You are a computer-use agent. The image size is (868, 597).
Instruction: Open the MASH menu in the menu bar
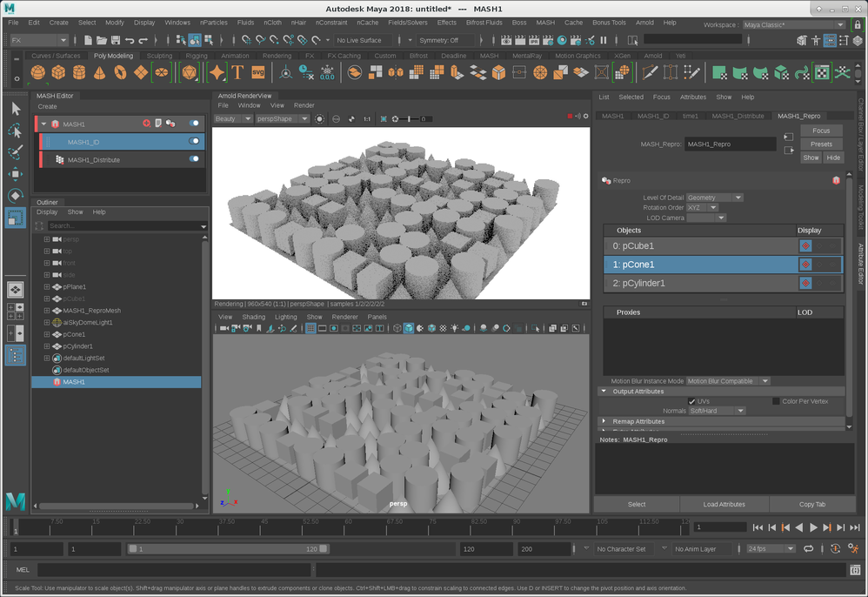[545, 23]
